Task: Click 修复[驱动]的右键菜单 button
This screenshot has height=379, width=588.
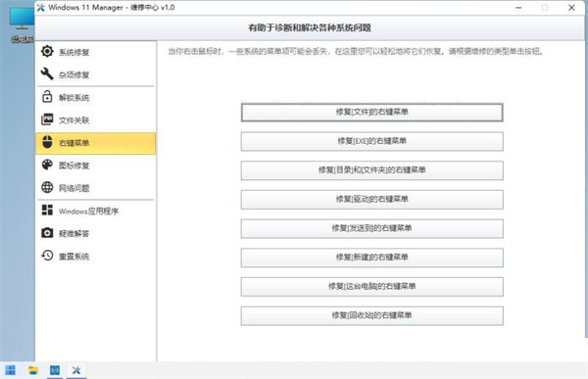Action: click(372, 200)
